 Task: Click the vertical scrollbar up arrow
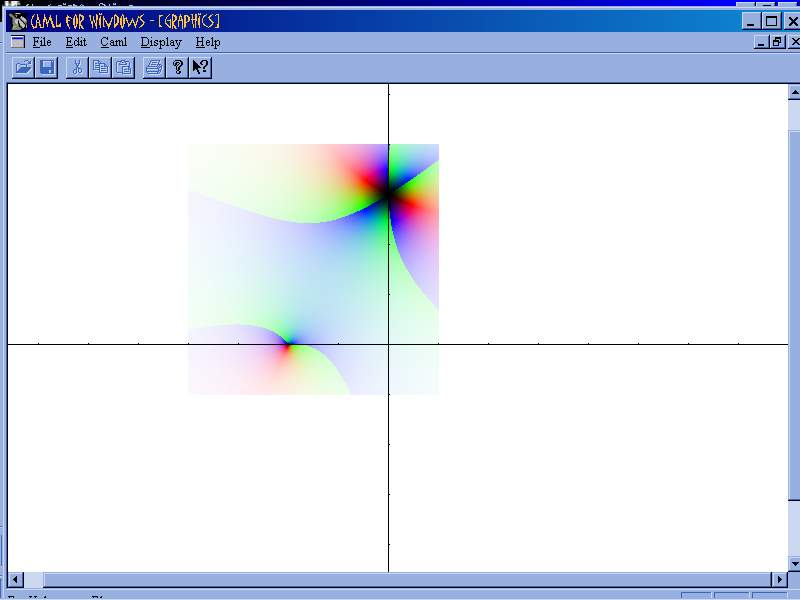794,92
